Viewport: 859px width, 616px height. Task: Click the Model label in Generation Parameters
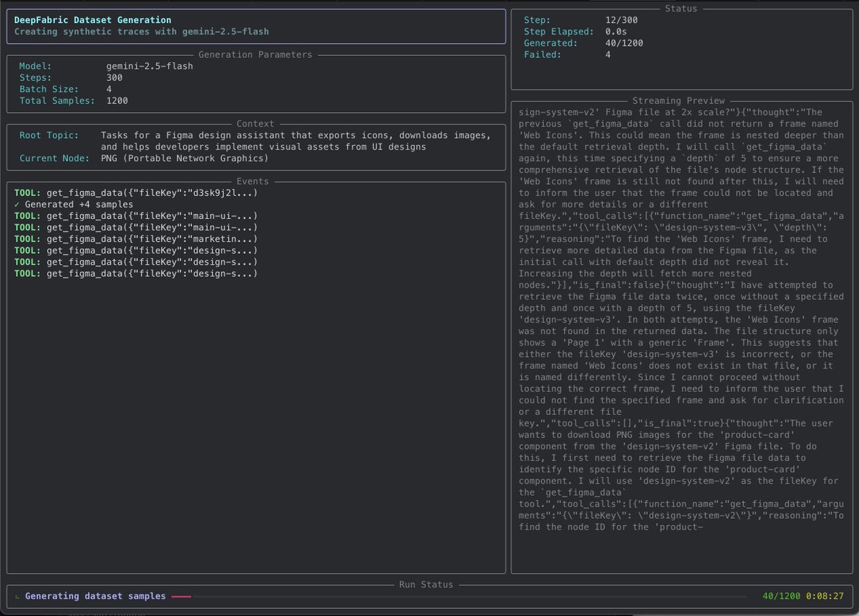point(34,66)
